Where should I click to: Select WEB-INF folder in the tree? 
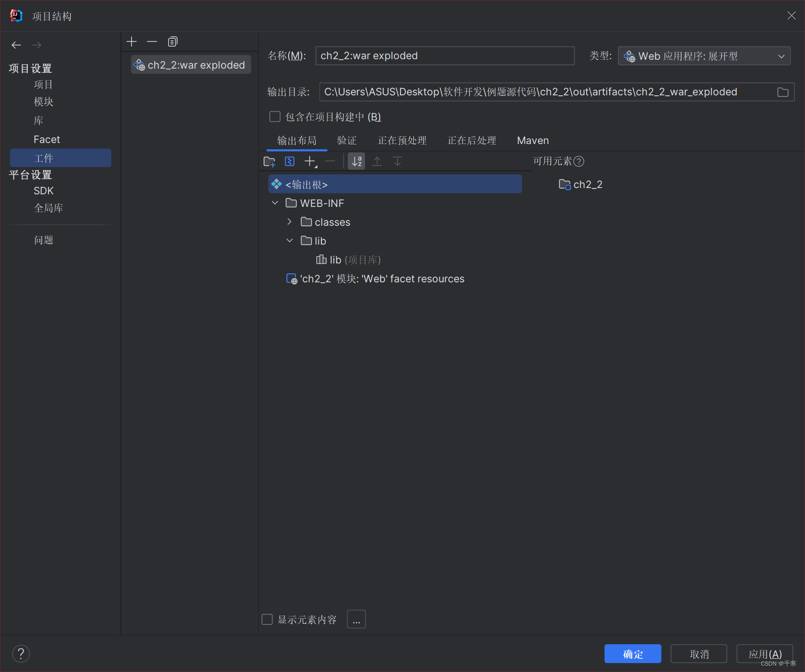pyautogui.click(x=315, y=203)
